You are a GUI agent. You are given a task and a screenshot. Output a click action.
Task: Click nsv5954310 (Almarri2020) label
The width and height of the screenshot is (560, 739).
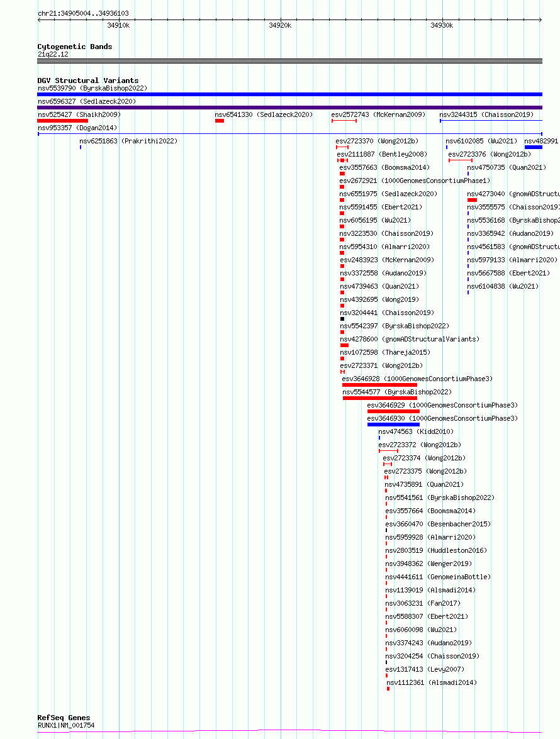384,247
